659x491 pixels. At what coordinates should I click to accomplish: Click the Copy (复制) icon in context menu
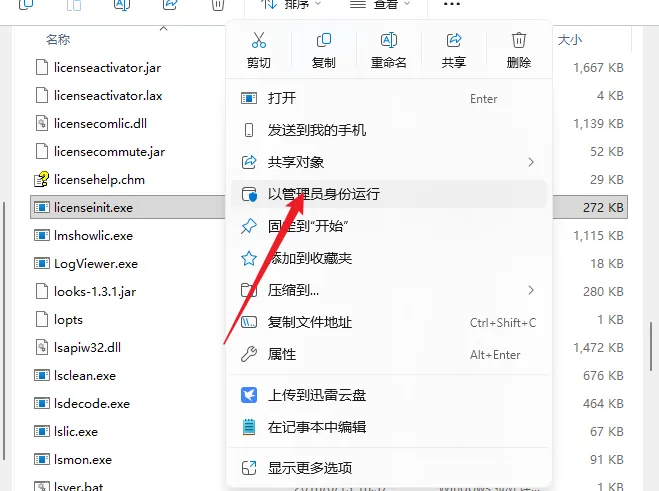click(x=324, y=40)
